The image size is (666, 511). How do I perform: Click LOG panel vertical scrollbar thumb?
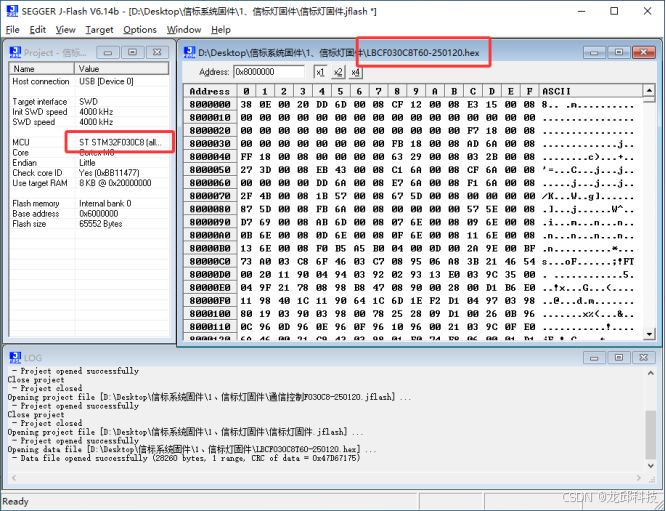pyautogui.click(x=651, y=435)
